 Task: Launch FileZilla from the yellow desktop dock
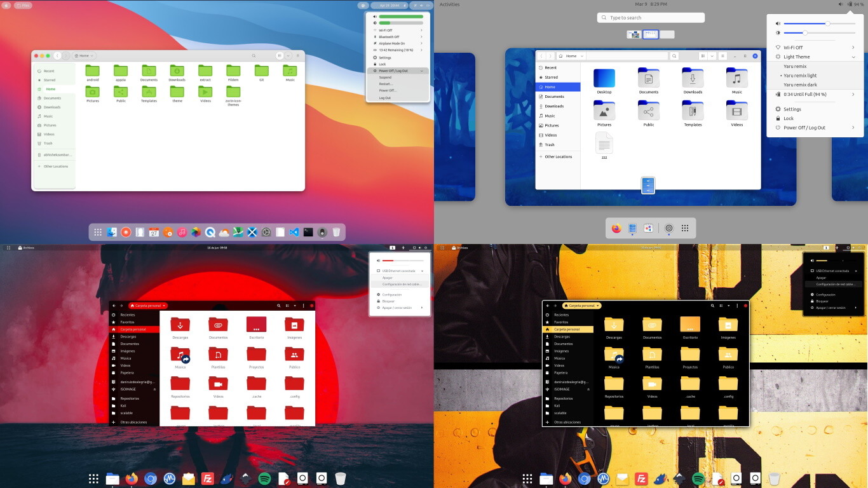point(641,478)
